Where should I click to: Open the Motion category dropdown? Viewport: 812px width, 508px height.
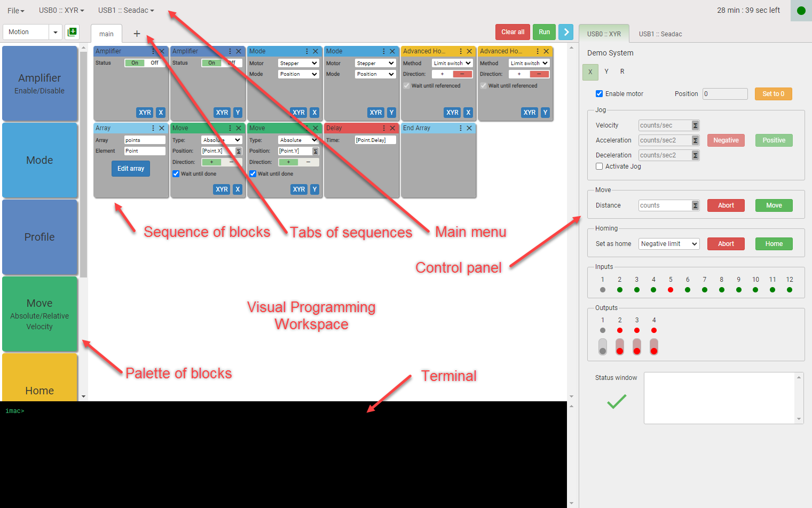point(55,32)
